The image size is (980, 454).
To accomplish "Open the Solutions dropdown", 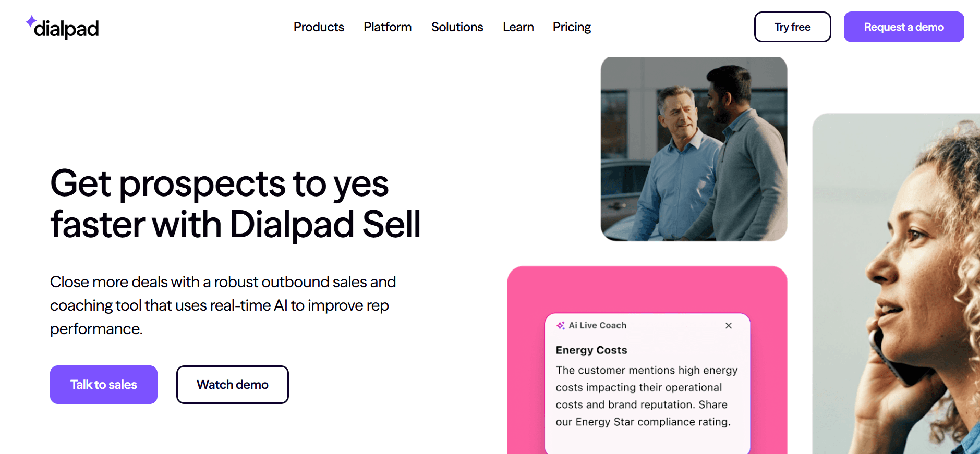I will click(457, 27).
